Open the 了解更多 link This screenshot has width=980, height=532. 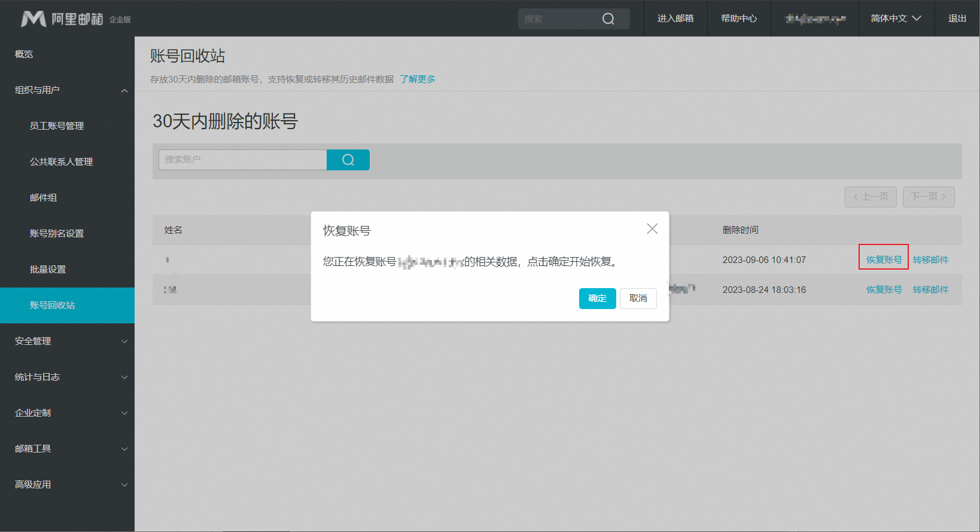coord(417,80)
